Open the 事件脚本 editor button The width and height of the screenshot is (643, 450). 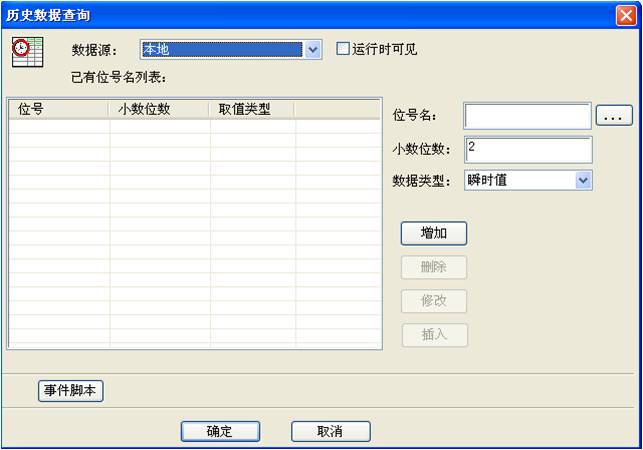point(71,391)
